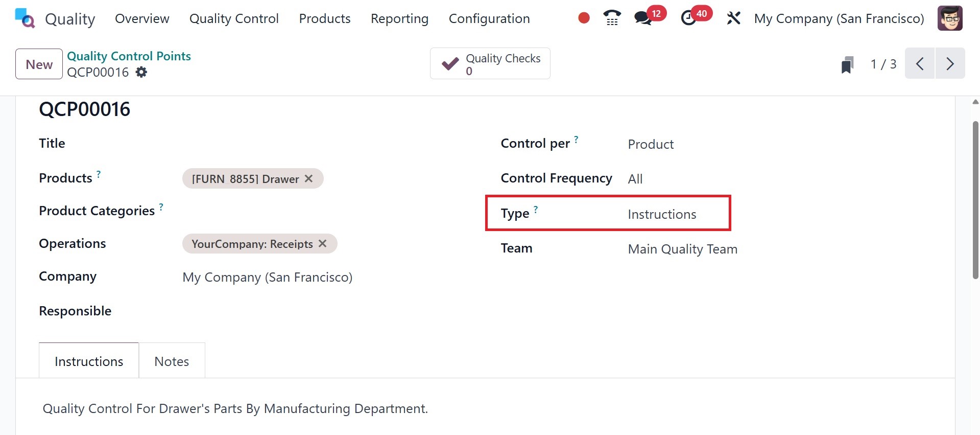Screen dimensions: 980x435
Task: Open the Quality Control Points breadcrumb link
Action: coord(129,56)
